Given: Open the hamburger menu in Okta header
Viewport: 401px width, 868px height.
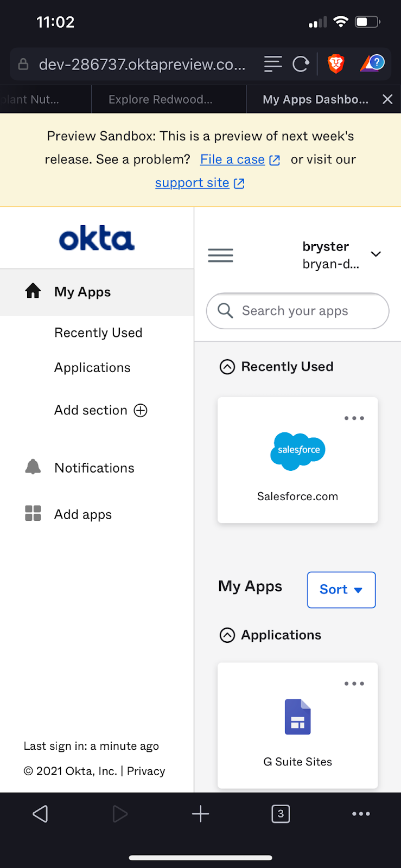Looking at the screenshot, I should coord(220,255).
